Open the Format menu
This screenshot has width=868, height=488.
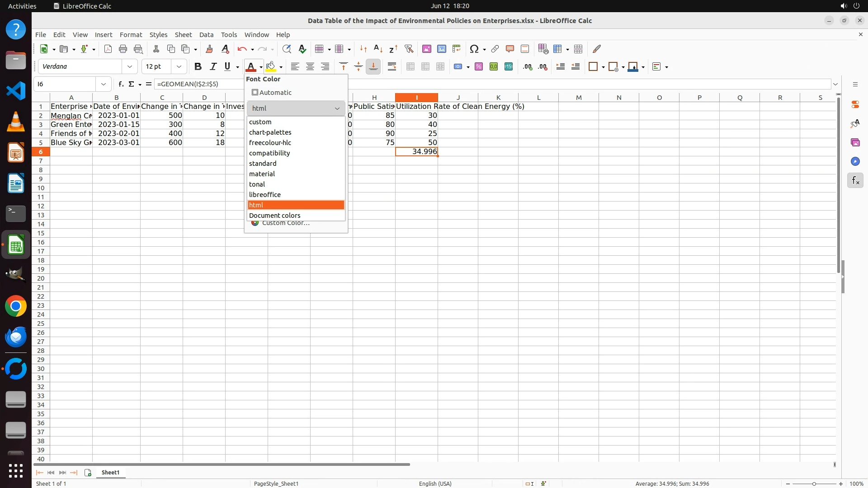tap(131, 35)
